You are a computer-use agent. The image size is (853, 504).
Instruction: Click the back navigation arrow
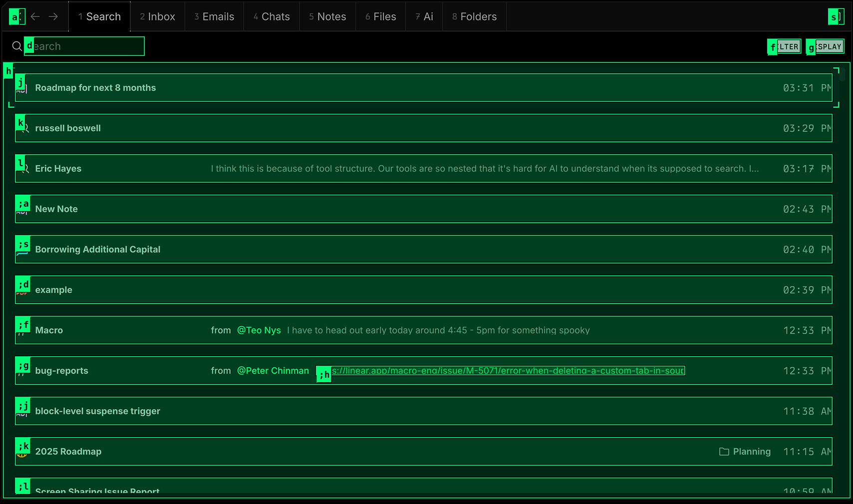pyautogui.click(x=35, y=16)
